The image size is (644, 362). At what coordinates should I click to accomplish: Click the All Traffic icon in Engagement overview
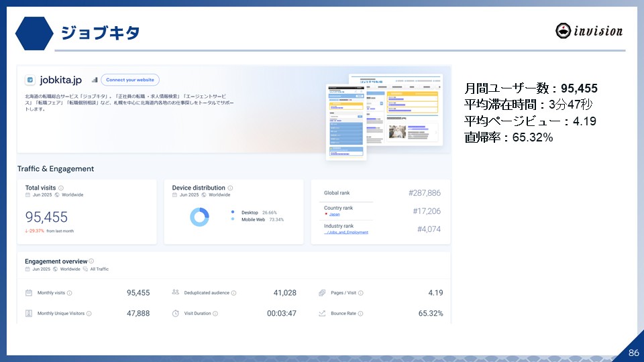click(x=85, y=269)
